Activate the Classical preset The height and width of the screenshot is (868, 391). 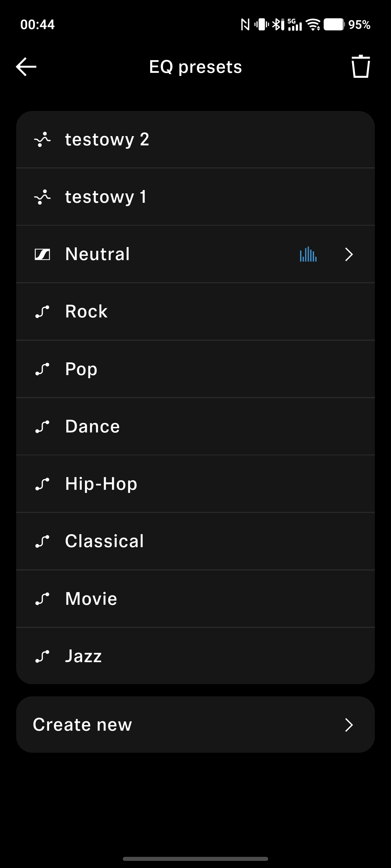[x=104, y=541]
